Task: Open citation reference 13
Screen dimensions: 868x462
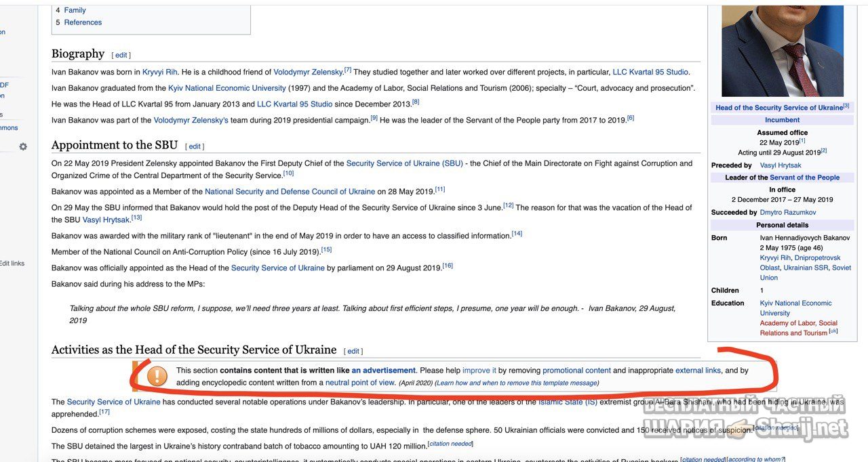Action: [x=136, y=217]
